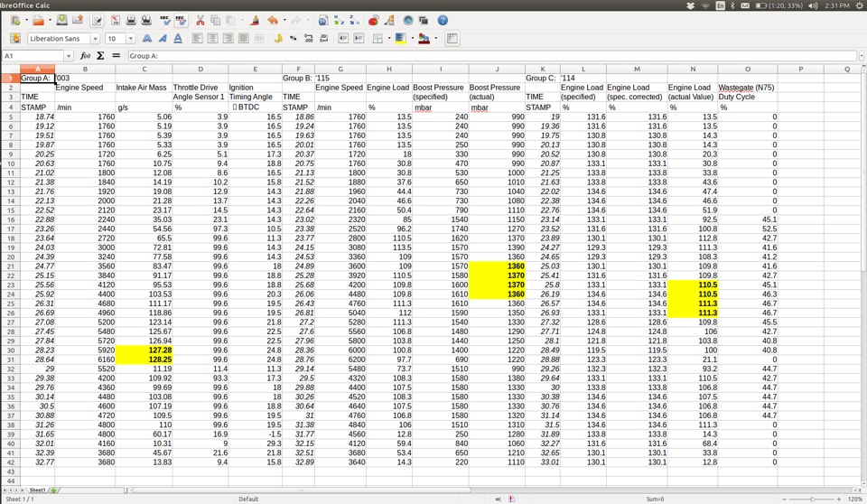Add a new sheet with plus tab

click(x=53, y=490)
